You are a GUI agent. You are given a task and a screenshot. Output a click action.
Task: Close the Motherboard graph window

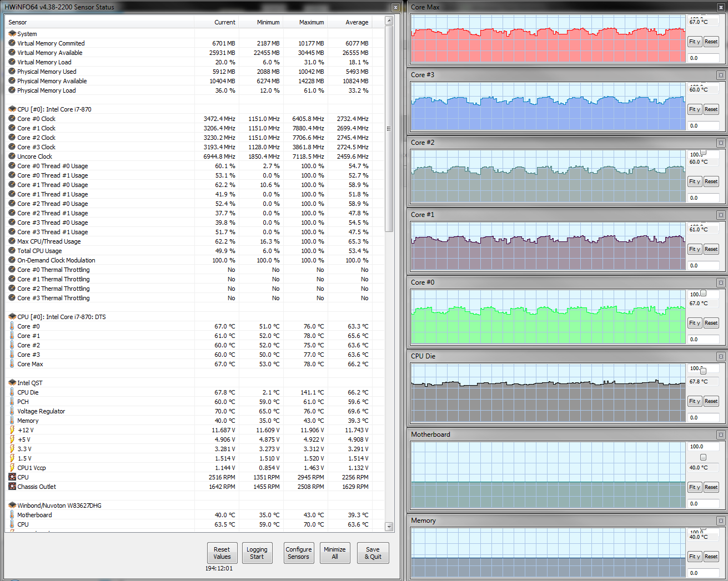tap(721, 435)
